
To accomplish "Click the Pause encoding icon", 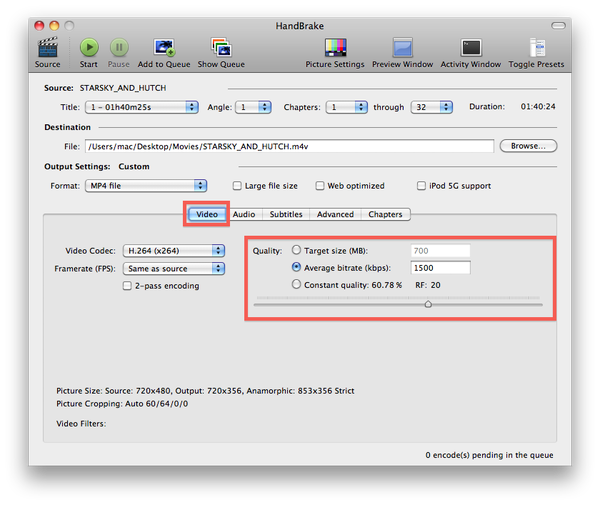I will (x=119, y=47).
